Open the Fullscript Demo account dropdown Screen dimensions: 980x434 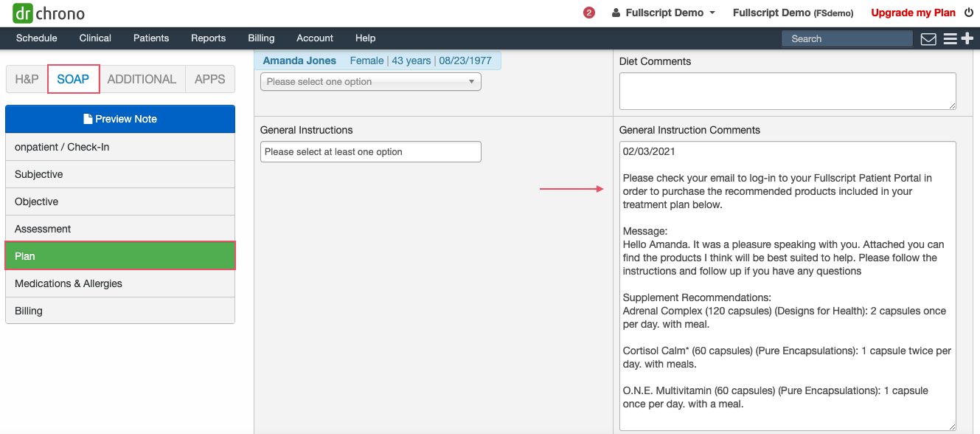[x=670, y=13]
